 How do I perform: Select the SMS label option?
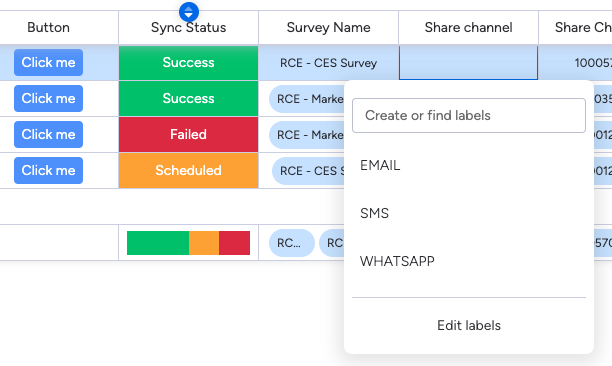[x=469, y=213]
